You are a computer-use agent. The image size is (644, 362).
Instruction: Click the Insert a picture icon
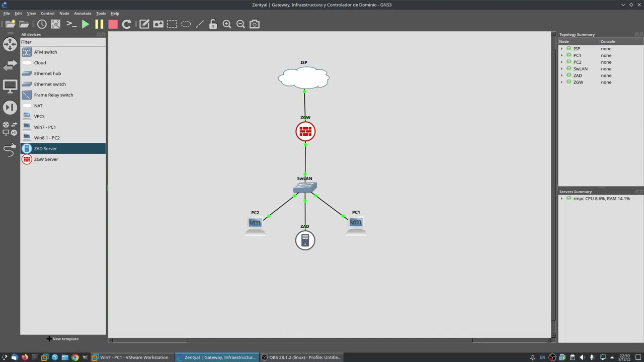coord(158,24)
